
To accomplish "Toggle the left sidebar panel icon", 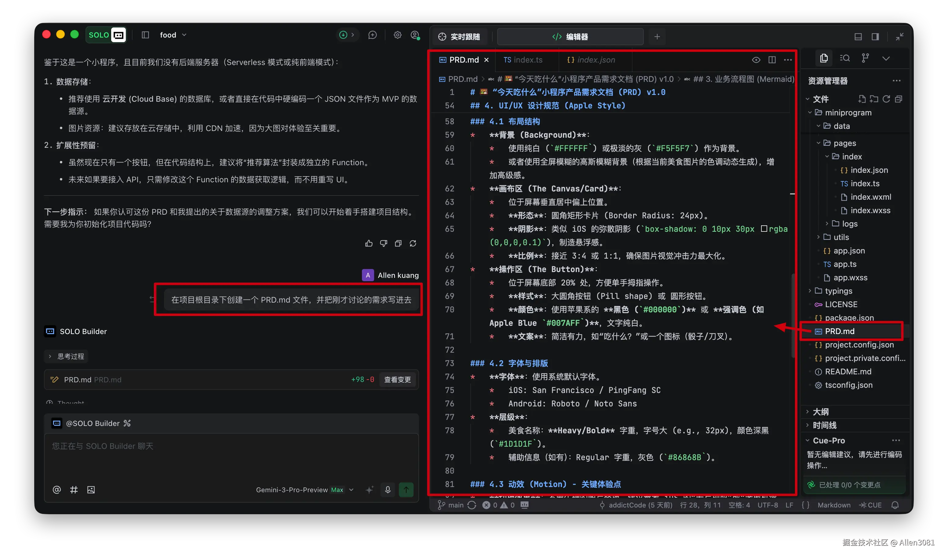I will click(145, 35).
